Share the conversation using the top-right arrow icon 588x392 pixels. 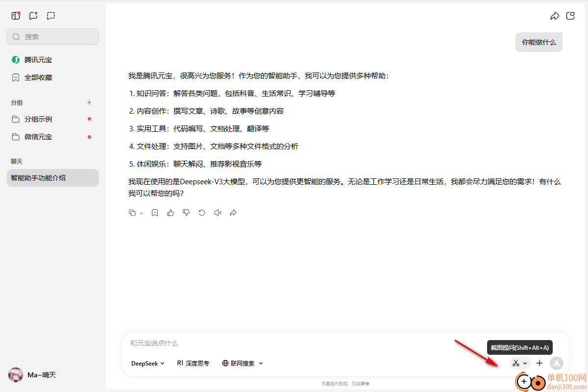pyautogui.click(x=555, y=16)
